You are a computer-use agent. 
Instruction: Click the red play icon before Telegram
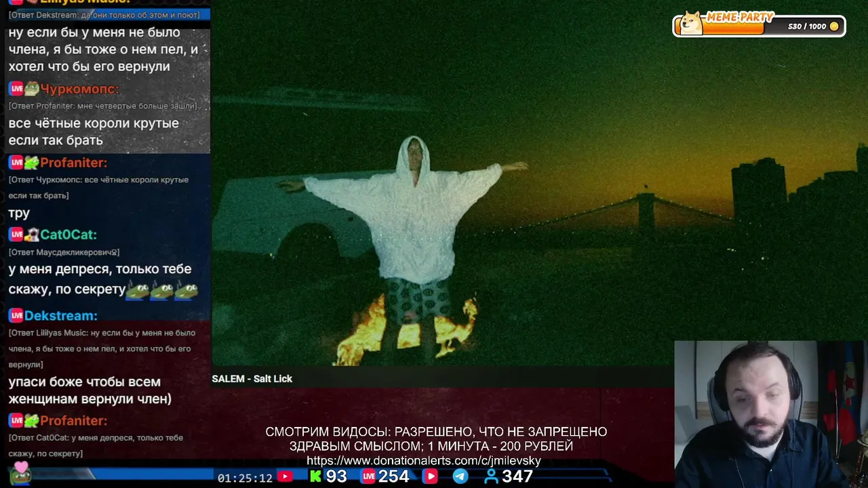click(x=430, y=476)
